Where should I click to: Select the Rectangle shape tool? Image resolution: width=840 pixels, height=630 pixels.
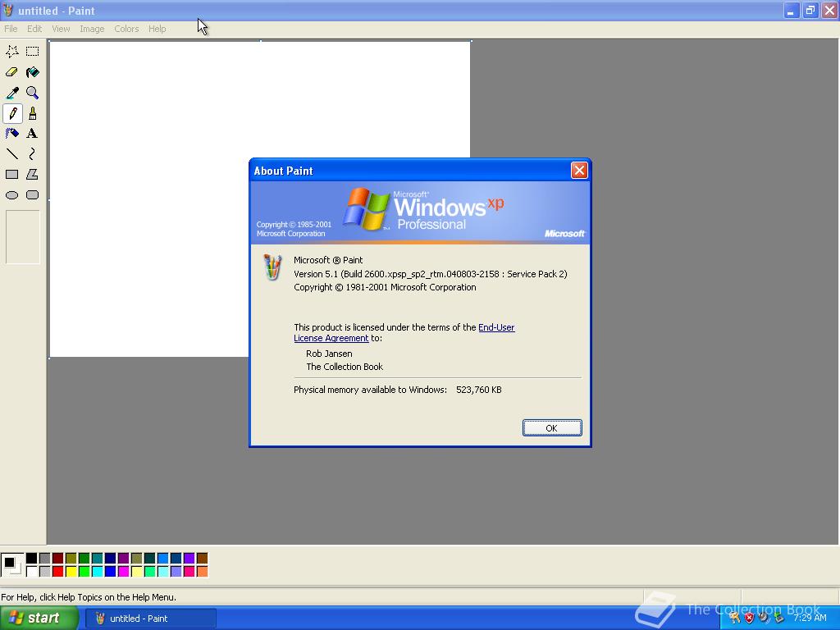(x=11, y=175)
